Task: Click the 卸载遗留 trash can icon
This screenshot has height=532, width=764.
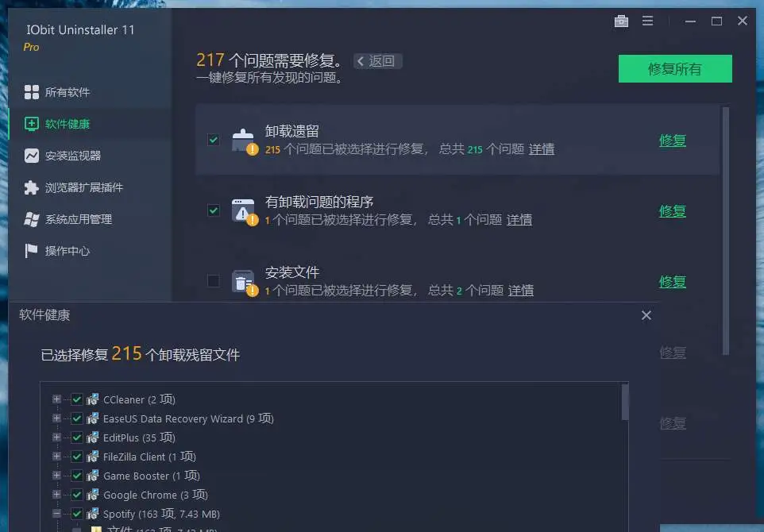Action: (x=244, y=140)
